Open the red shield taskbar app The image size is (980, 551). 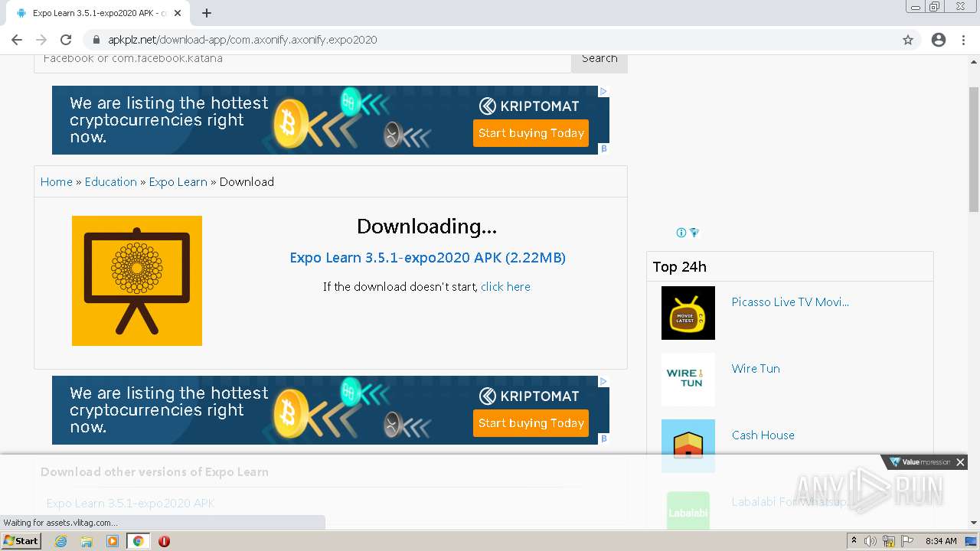pyautogui.click(x=164, y=541)
